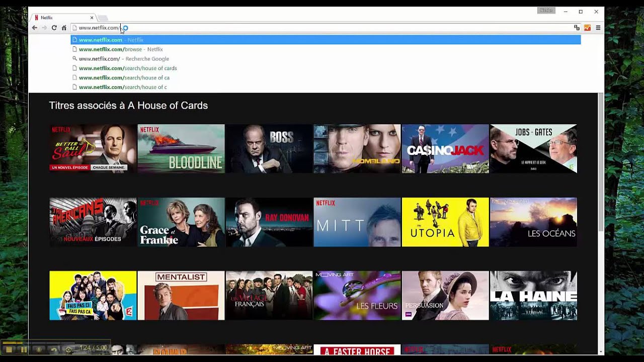644x362 pixels.
Task: Click the translate page icon in address bar
Action: tap(577, 28)
